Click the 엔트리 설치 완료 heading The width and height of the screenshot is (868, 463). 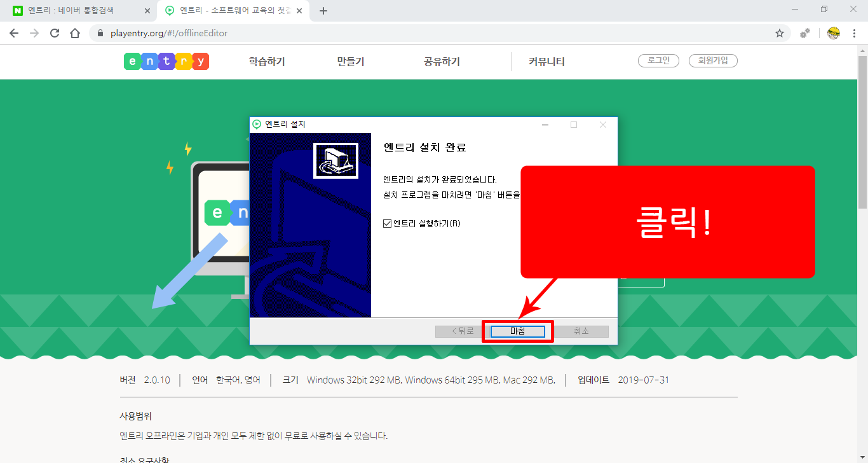[x=425, y=148]
